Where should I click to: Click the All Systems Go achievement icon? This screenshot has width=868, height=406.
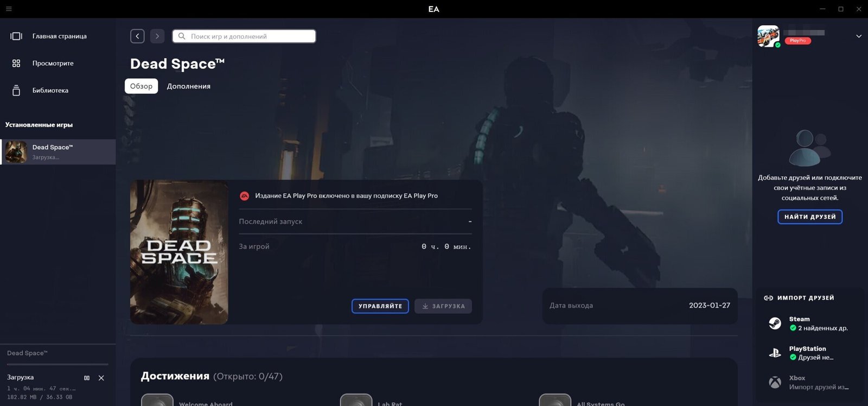tap(555, 401)
